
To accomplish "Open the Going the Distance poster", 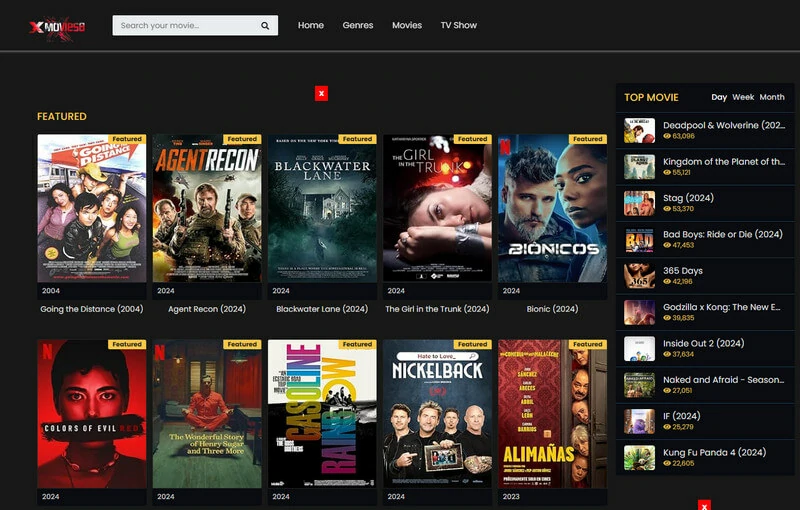I will point(92,208).
